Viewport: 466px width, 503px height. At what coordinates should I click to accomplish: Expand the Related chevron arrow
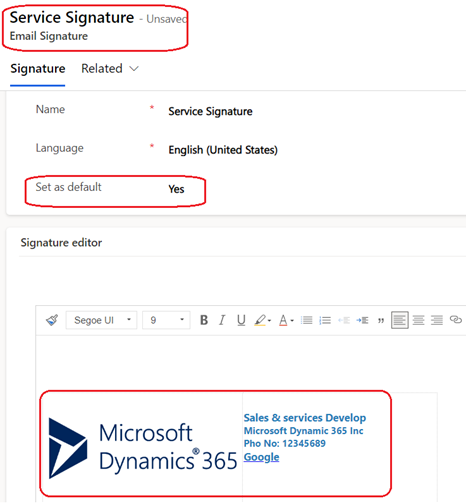[134, 69]
